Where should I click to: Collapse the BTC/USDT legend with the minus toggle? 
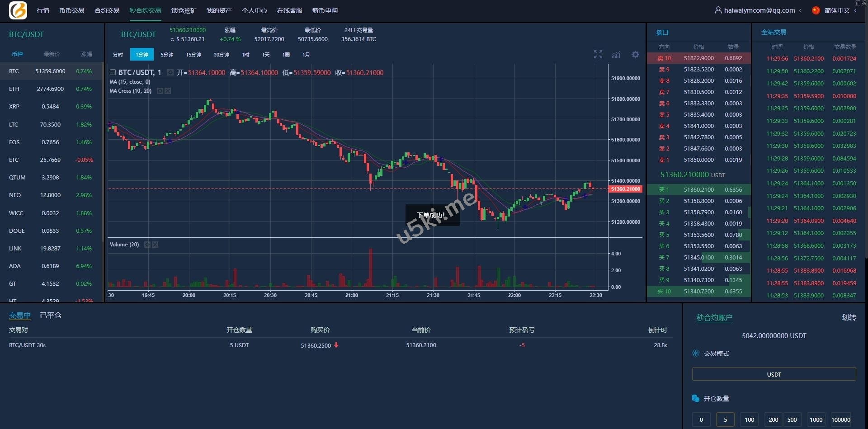pos(113,72)
